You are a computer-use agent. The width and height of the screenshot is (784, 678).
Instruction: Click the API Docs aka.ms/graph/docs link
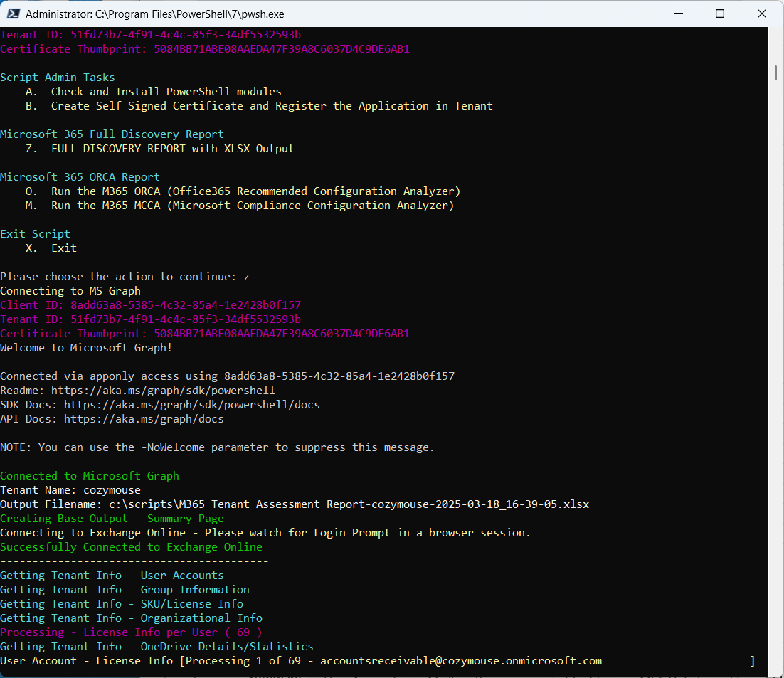point(144,419)
